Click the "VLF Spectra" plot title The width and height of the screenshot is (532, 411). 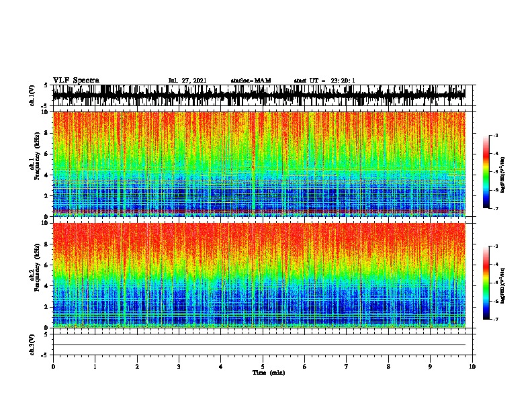click(76, 81)
